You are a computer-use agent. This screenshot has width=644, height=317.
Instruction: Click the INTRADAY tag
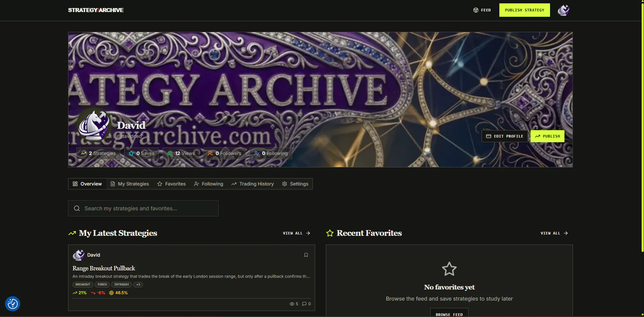point(121,284)
